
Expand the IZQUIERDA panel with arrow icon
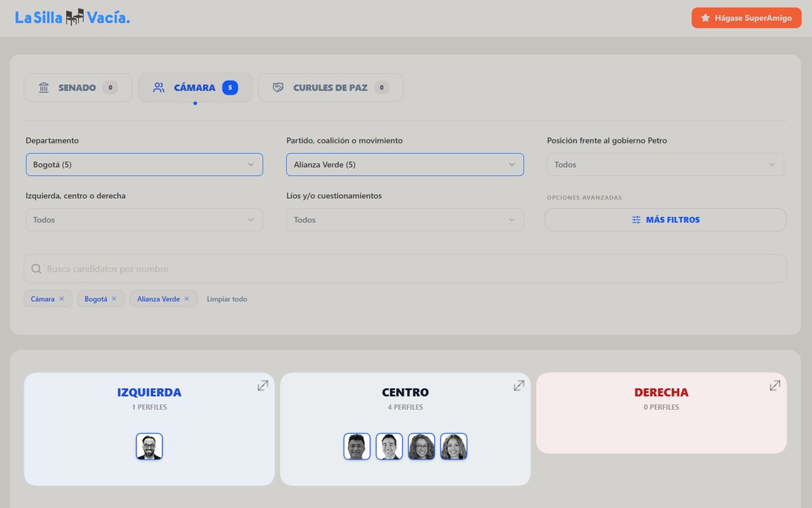(263, 385)
